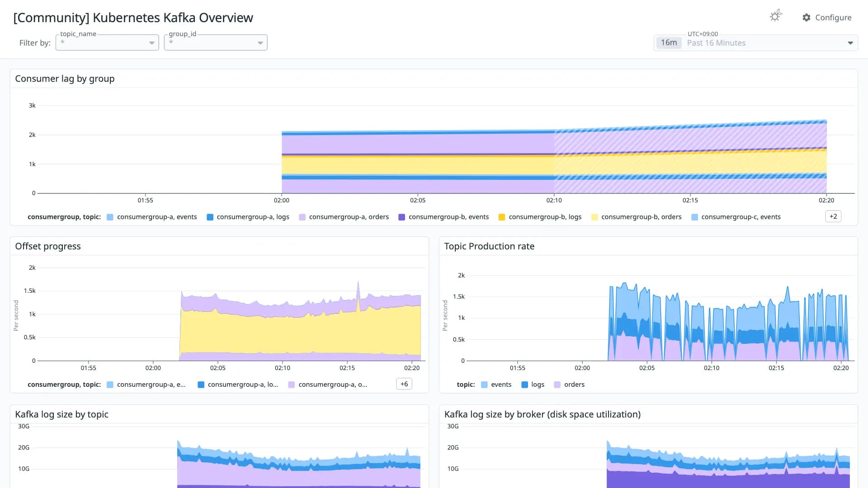Open the topic_name filter dropdown
Screen dimensions: 868x488
(x=107, y=42)
